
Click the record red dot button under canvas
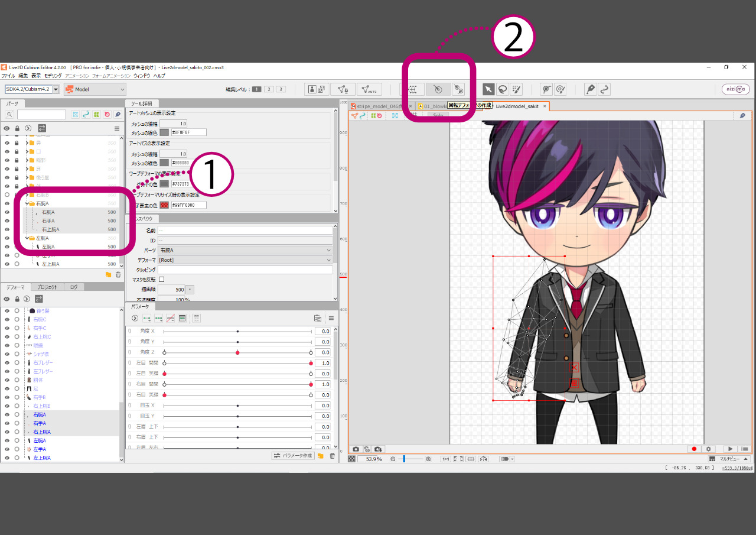tap(695, 449)
